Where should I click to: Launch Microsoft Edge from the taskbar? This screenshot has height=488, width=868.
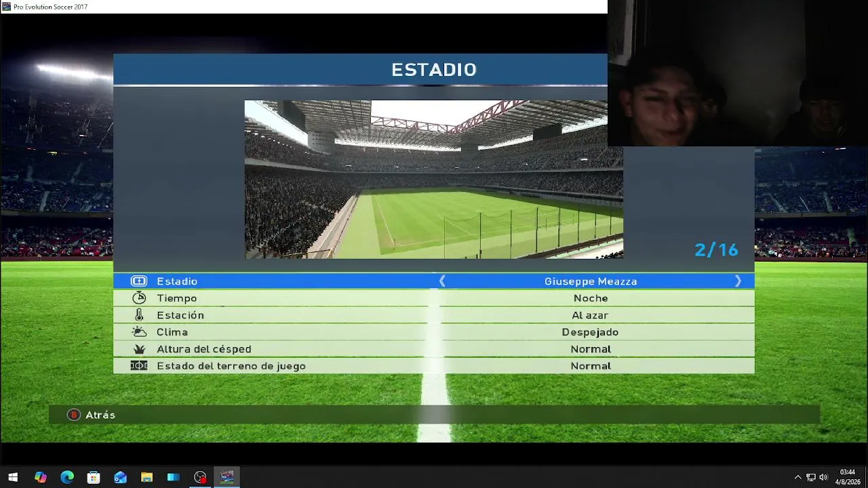click(67, 477)
